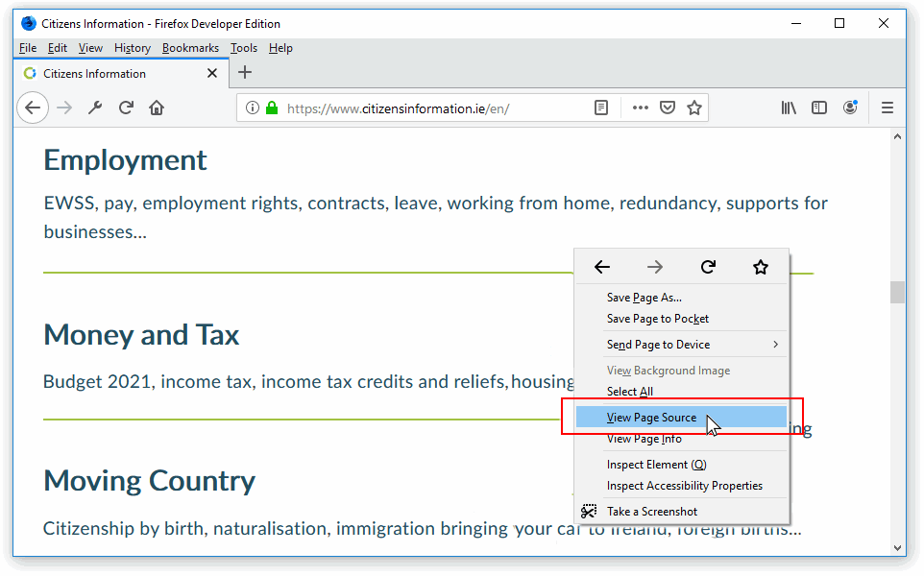This screenshot has height=576, width=924.
Task: Select View Page Source
Action: click(681, 418)
